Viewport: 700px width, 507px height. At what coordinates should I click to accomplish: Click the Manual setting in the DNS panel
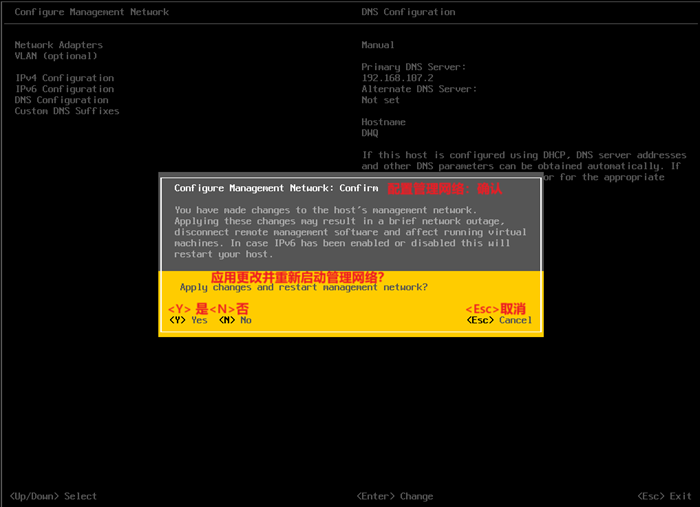click(378, 45)
